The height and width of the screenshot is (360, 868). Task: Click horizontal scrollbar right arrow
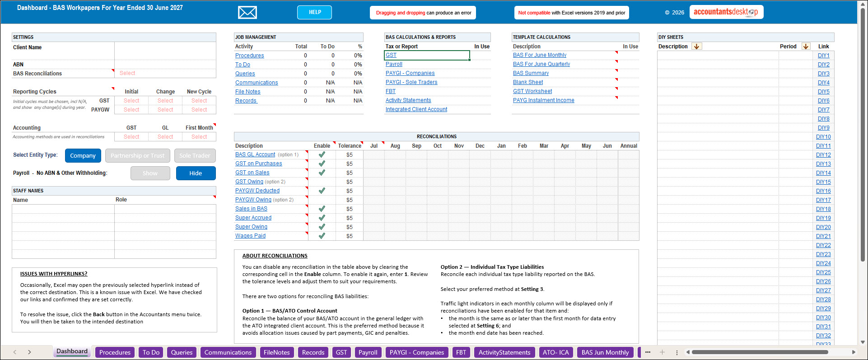(x=854, y=352)
